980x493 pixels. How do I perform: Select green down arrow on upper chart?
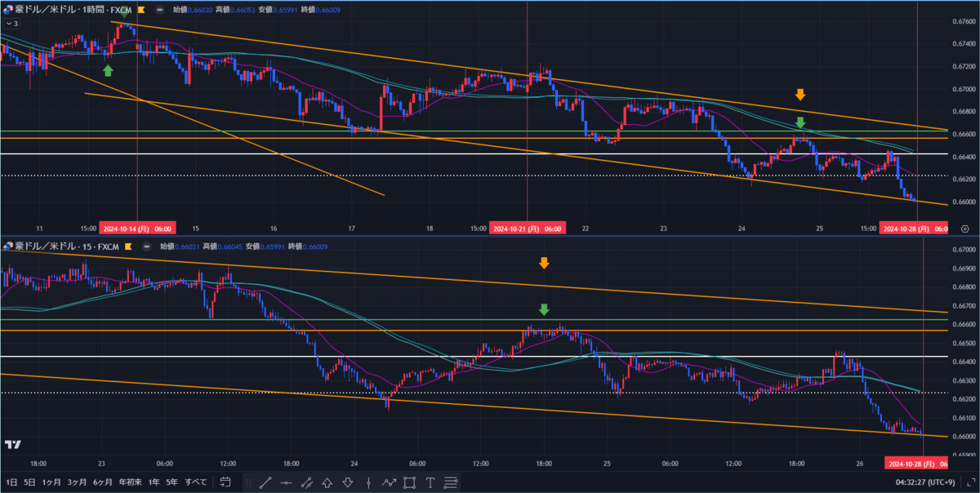pos(800,122)
